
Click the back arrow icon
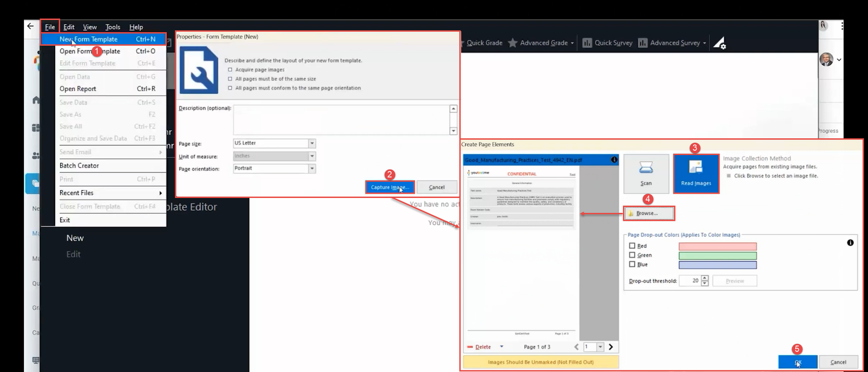[x=30, y=26]
